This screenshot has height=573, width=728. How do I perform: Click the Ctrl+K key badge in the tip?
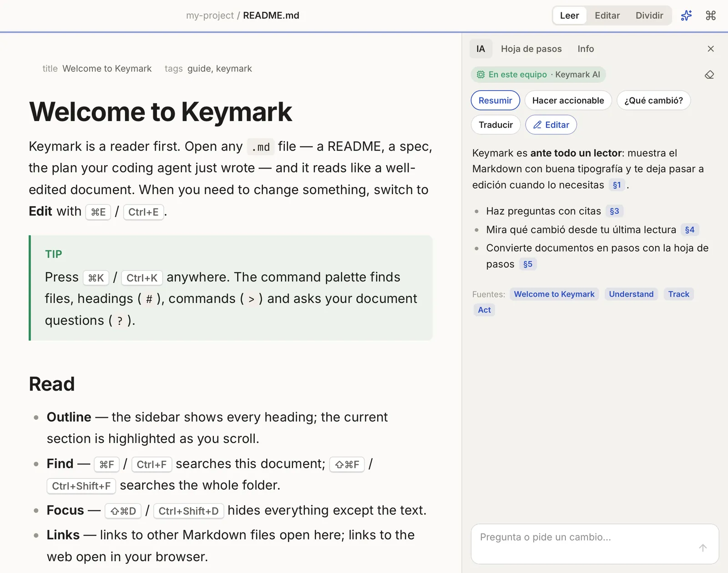pos(142,278)
